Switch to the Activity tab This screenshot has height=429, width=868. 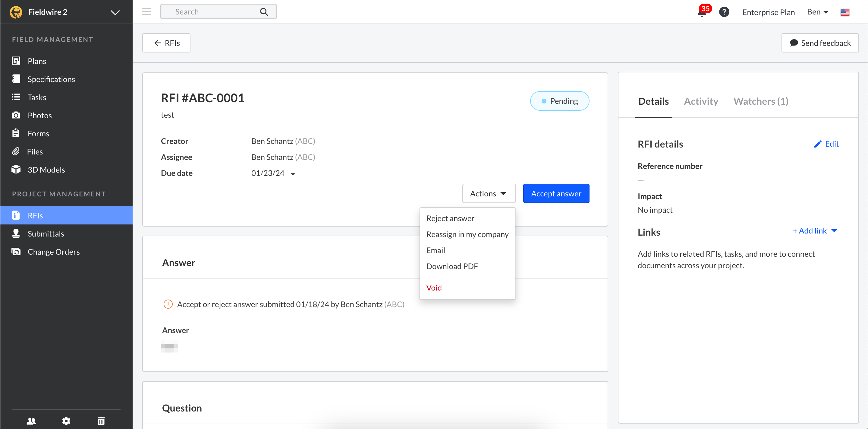pos(701,101)
